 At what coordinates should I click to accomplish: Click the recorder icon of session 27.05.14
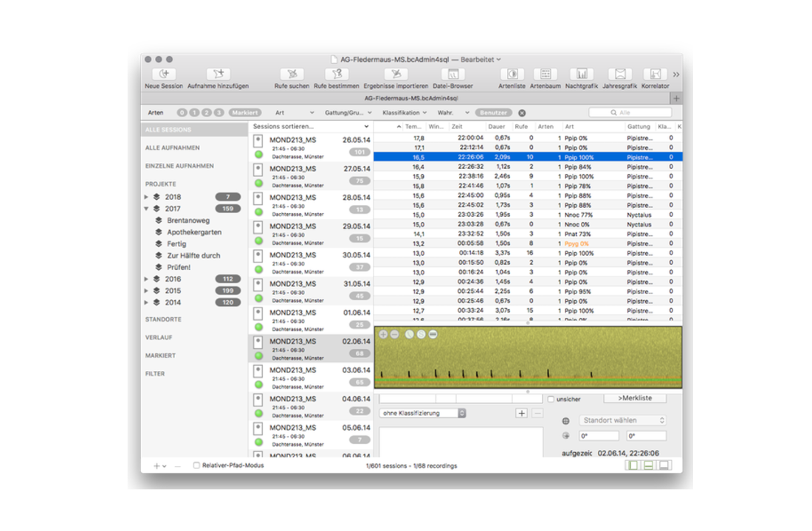(258, 169)
